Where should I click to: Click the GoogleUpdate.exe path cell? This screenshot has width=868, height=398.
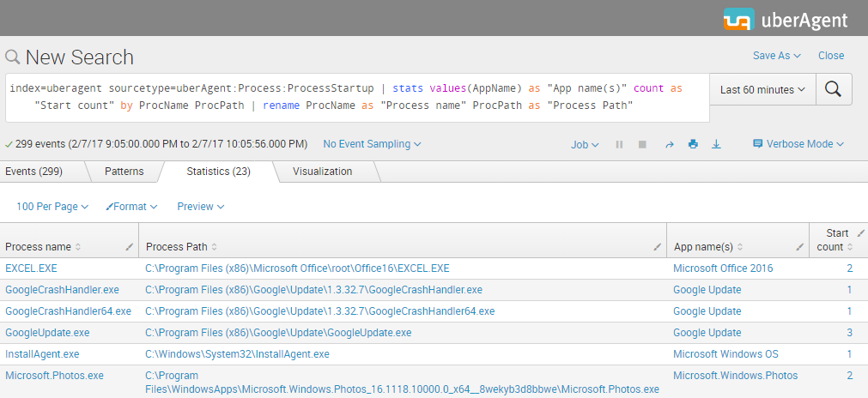tap(278, 333)
